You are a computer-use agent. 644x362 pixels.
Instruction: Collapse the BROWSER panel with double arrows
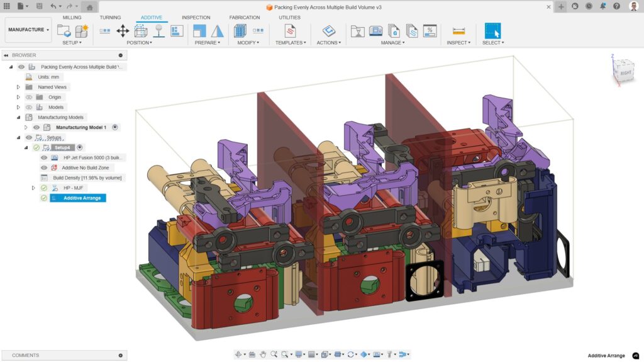tap(6, 55)
